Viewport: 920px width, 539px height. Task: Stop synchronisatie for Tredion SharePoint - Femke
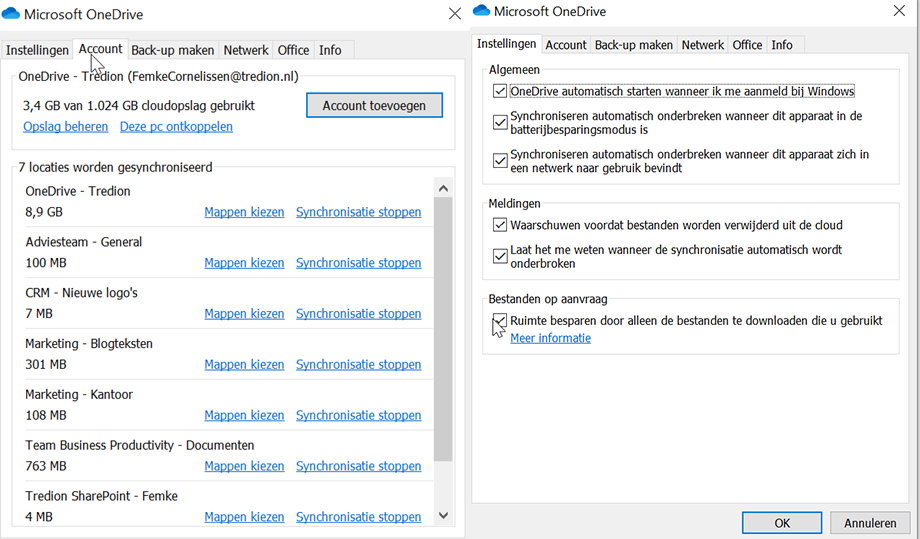pos(358,517)
